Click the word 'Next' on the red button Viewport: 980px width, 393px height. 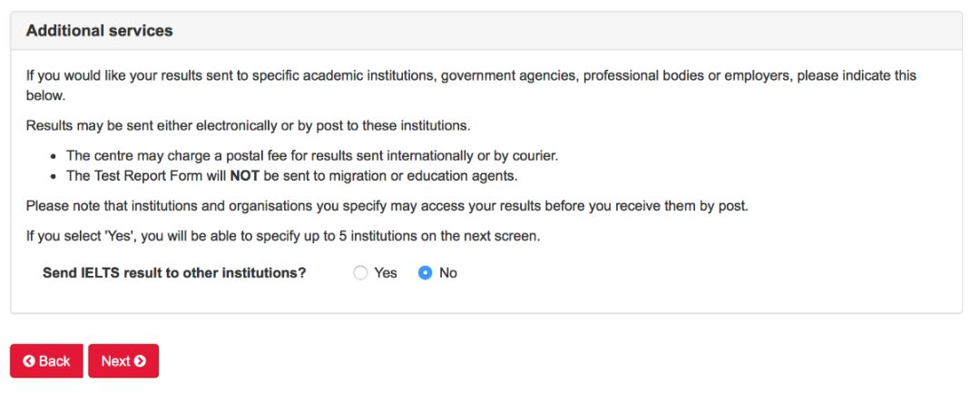pos(115,361)
